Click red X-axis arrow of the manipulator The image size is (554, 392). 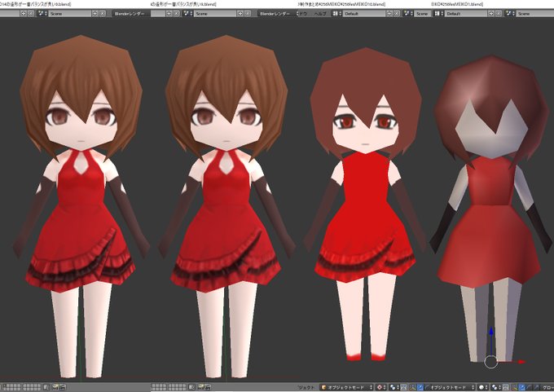point(521,362)
